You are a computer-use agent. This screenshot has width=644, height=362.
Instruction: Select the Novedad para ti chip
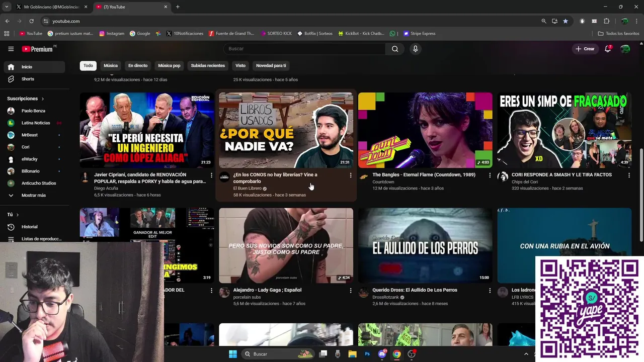271,65
